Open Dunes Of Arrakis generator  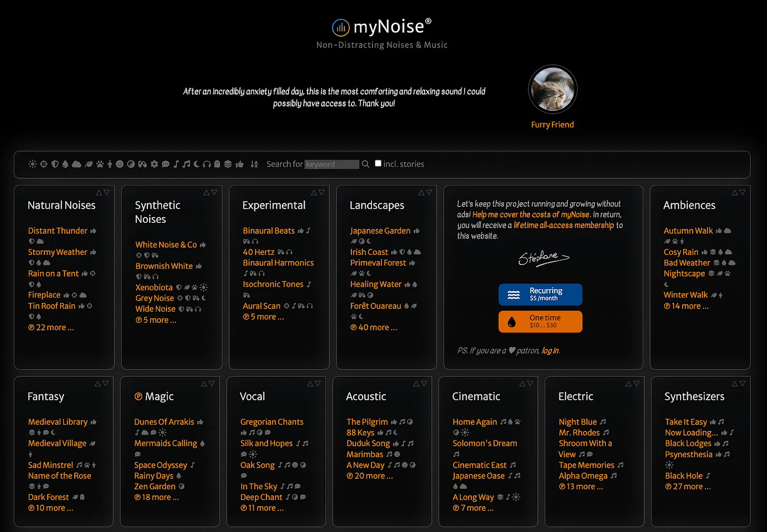pos(164,422)
